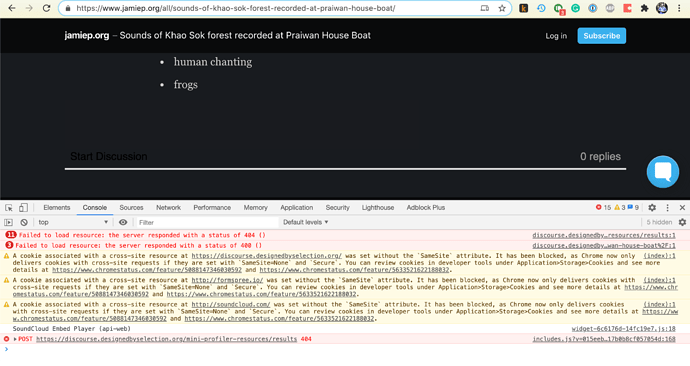Open the blue chat bubble widget

click(x=663, y=172)
